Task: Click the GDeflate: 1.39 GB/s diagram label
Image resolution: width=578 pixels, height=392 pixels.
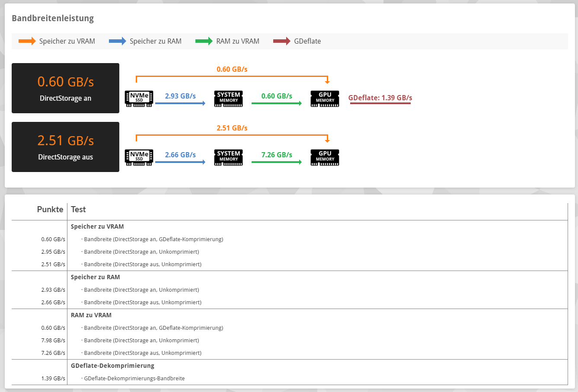Action: (380, 98)
